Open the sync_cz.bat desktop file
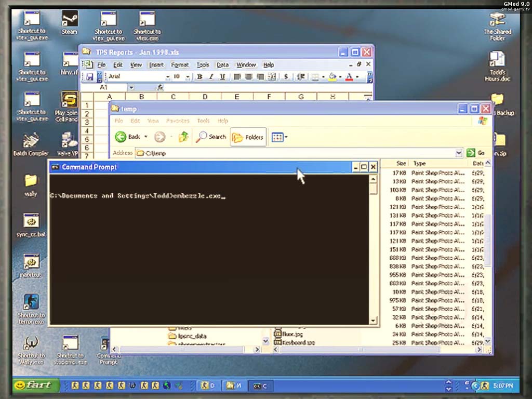This screenshot has height=399, width=532. (x=31, y=225)
